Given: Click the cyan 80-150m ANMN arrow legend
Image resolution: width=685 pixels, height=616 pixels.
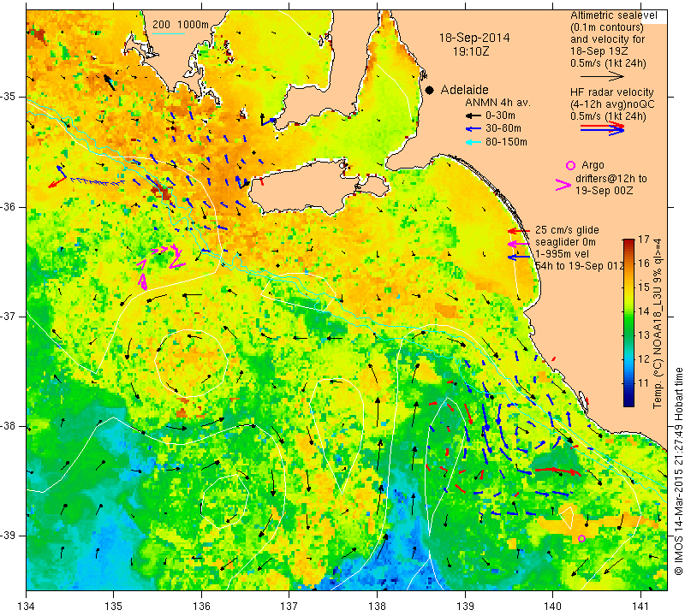Looking at the screenshot, I should (473, 142).
